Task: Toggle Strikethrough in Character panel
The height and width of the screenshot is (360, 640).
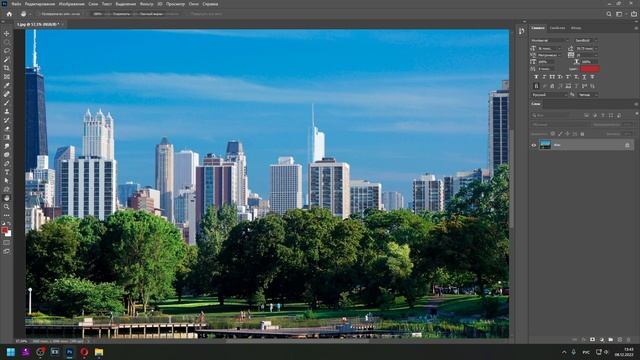Action: click(x=592, y=77)
